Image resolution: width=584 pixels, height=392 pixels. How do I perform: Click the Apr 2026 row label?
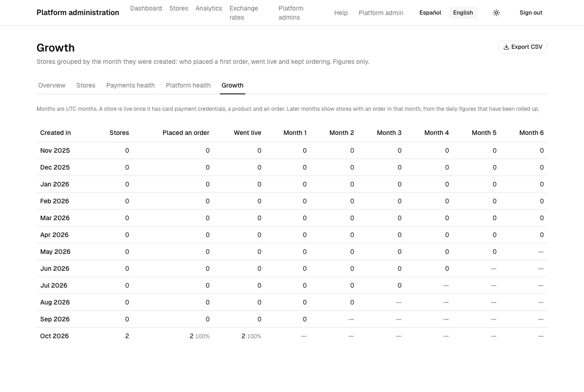pyautogui.click(x=54, y=235)
